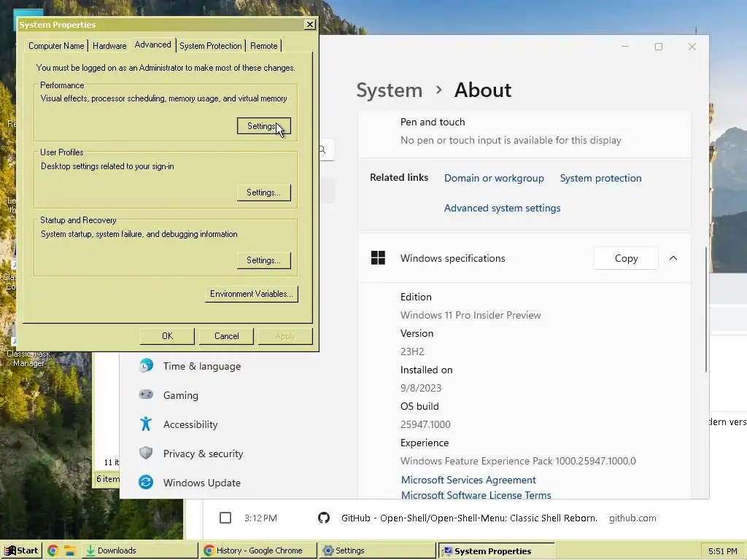Launch Chrome from quick launch

click(53, 551)
